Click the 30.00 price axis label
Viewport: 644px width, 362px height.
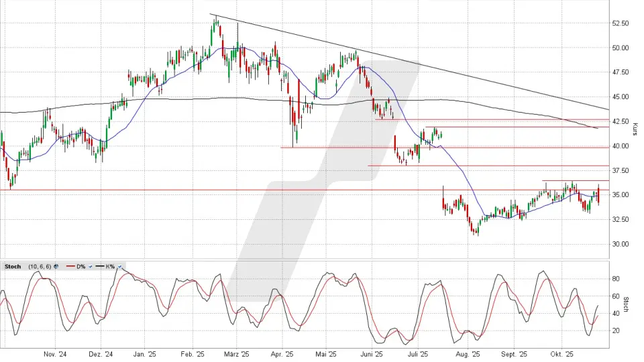coord(620,244)
